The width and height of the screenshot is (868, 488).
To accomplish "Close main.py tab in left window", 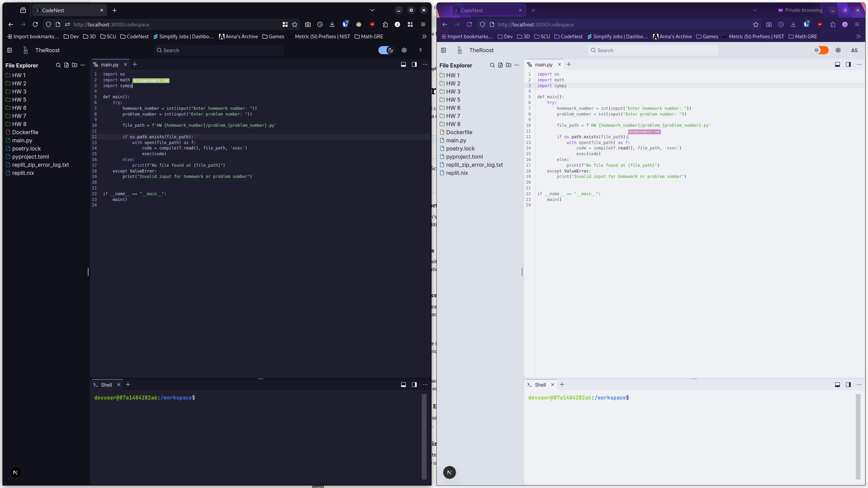I will 125,64.
